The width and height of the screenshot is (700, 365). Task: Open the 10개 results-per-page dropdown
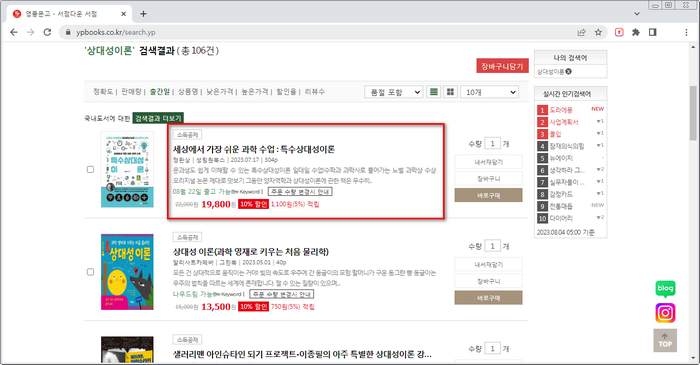489,92
